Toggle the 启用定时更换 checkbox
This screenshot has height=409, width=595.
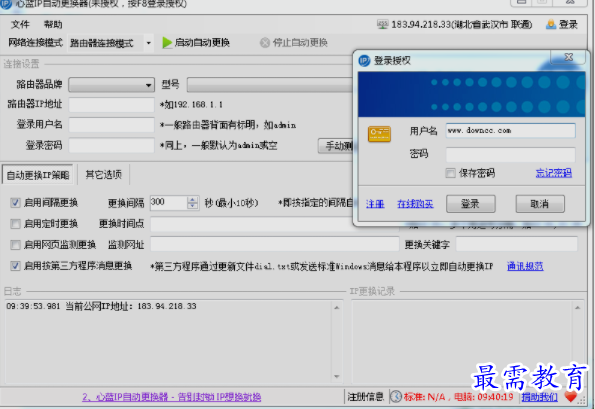[15, 224]
